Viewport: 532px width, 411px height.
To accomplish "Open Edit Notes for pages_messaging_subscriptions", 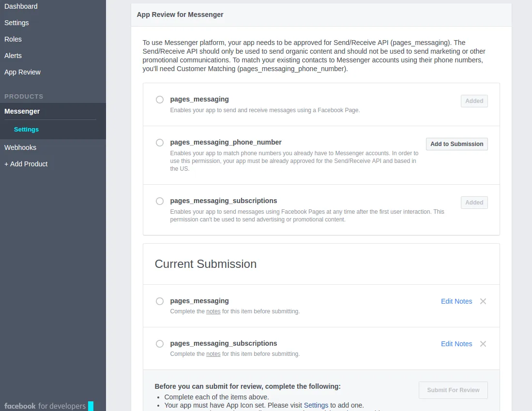I will click(x=456, y=344).
